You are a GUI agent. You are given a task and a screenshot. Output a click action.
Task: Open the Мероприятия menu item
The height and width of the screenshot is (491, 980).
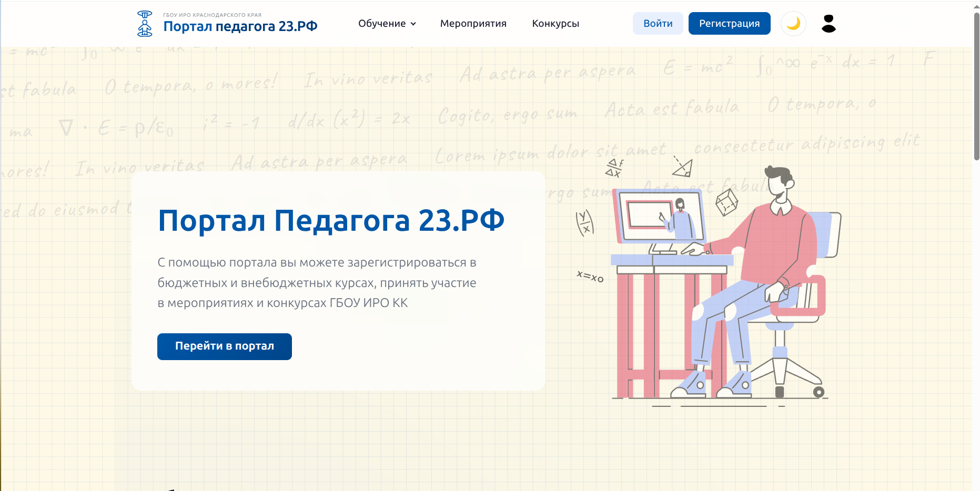click(473, 24)
